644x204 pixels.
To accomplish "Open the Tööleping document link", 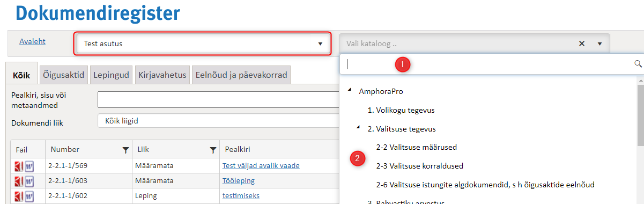I will tap(239, 181).
